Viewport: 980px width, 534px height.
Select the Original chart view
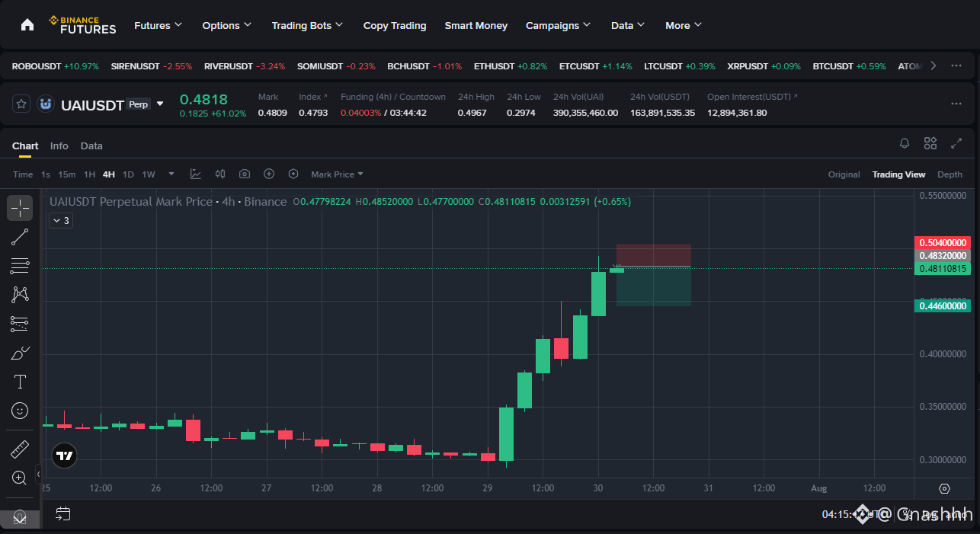[x=844, y=174]
